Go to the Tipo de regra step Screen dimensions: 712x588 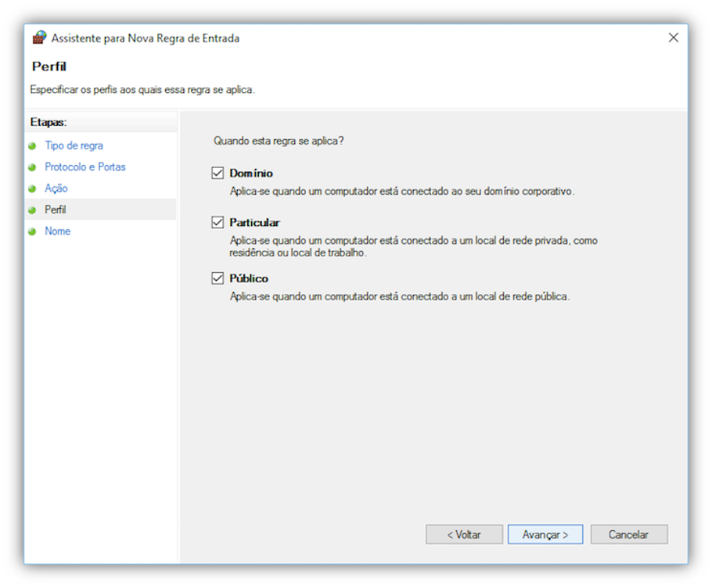click(74, 145)
